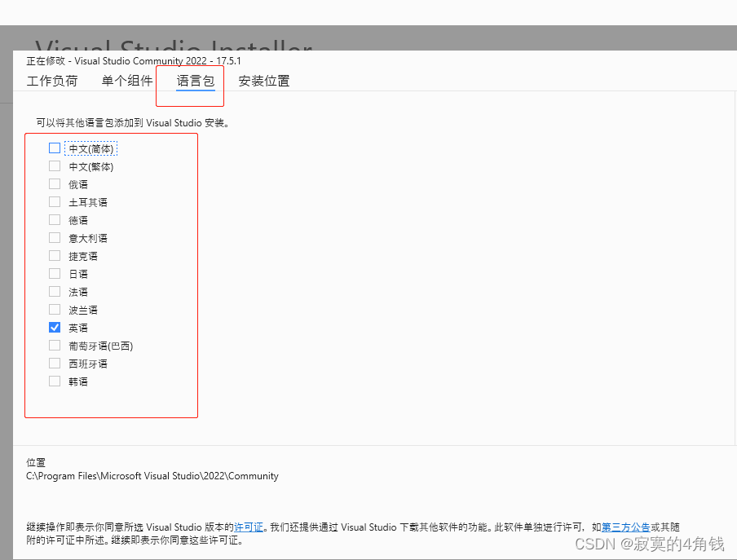737x560 pixels.
Task: Select the 俄语 language checkbox
Action: (x=55, y=184)
